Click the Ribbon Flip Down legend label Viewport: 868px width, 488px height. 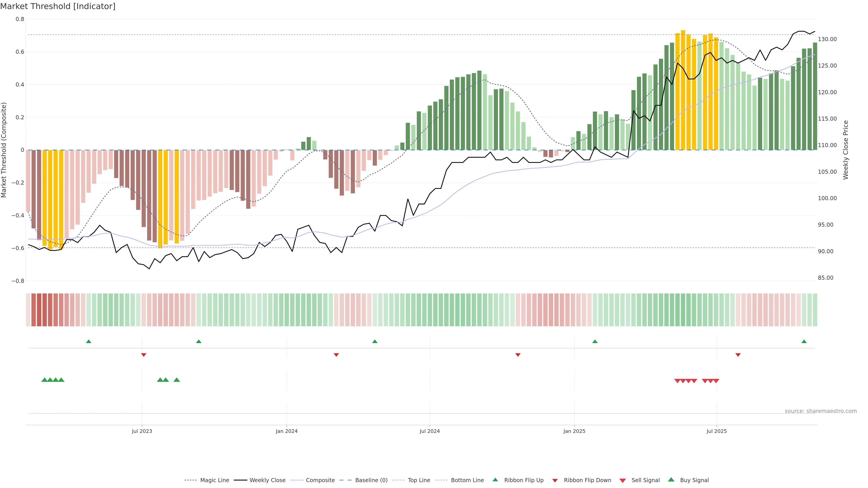coord(587,480)
